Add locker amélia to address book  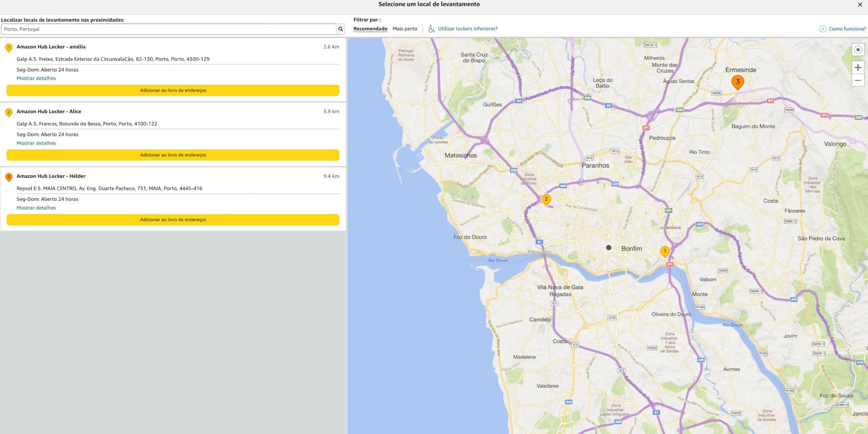point(173,90)
